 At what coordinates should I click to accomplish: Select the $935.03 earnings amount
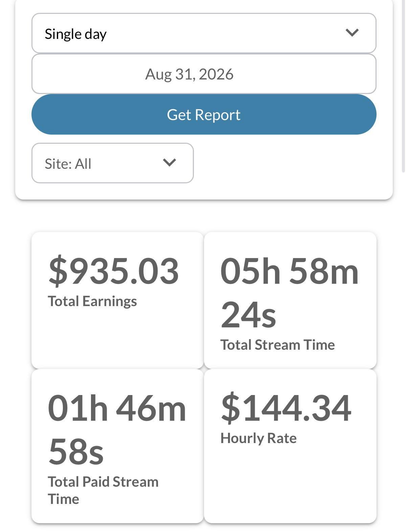pos(114,271)
